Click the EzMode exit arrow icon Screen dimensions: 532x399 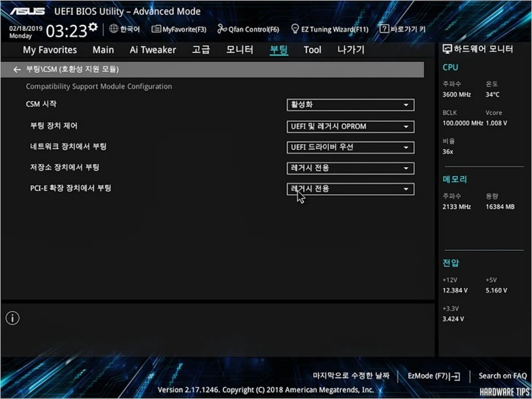pos(454,376)
